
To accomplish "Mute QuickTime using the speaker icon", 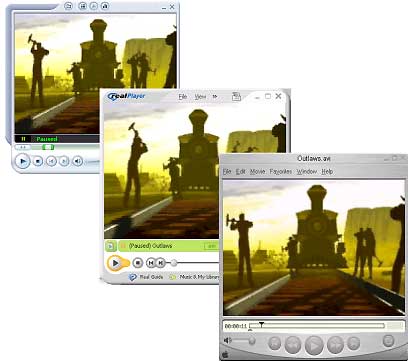I will point(227,340).
